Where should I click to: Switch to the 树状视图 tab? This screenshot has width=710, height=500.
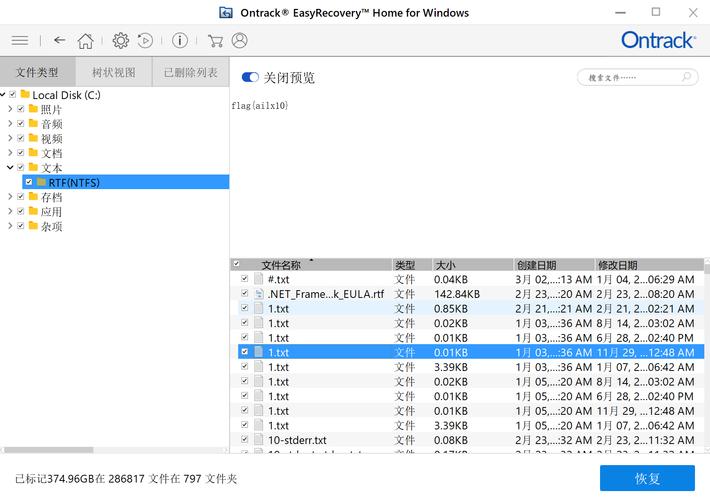[x=114, y=72]
